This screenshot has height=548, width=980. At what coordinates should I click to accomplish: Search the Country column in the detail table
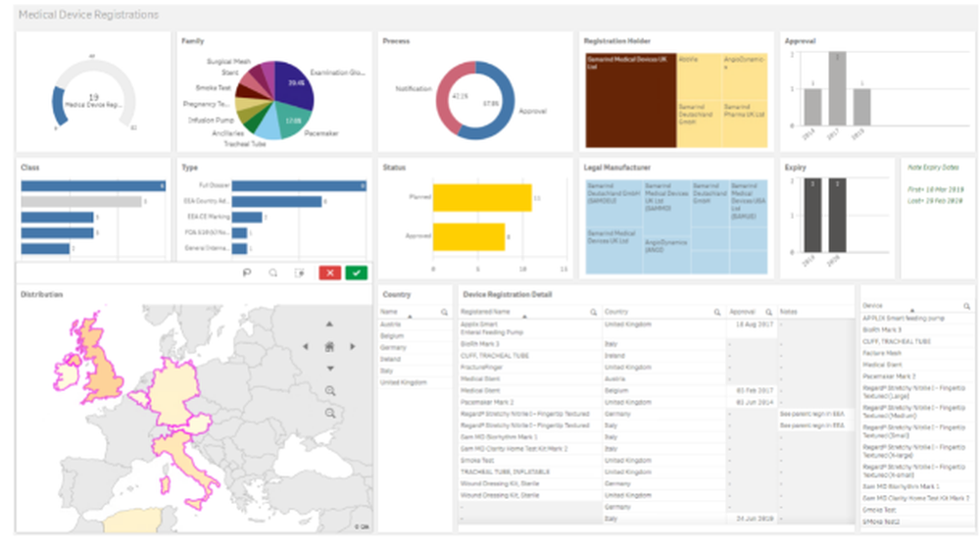click(x=717, y=312)
